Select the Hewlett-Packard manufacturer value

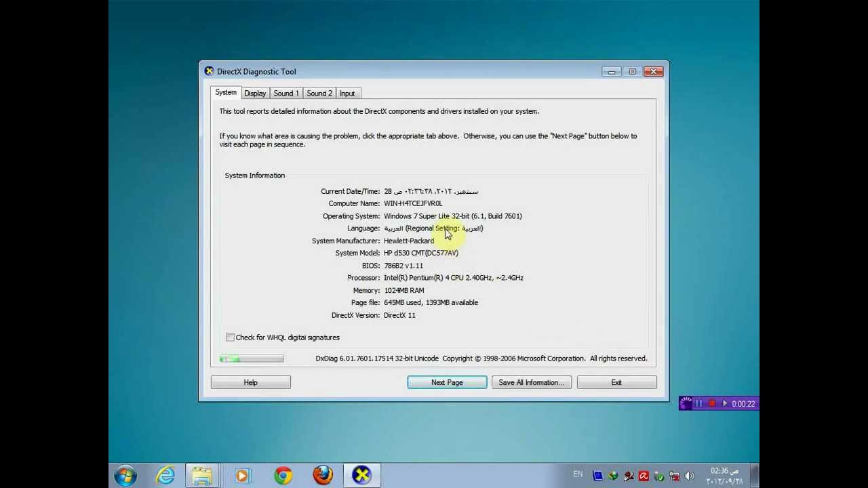tap(409, 241)
